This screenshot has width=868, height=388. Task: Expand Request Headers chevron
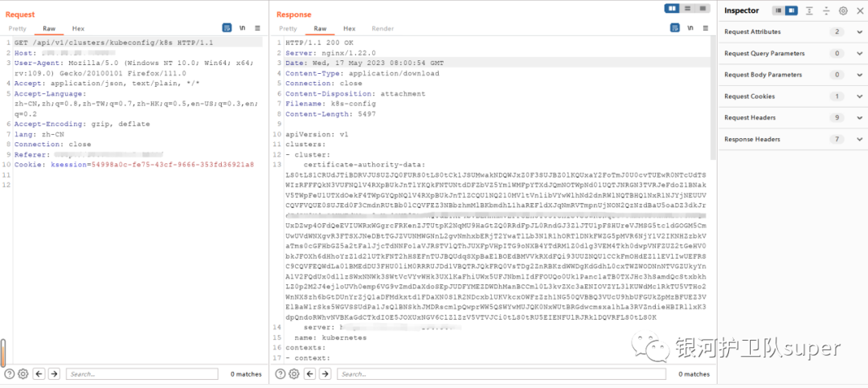(x=859, y=117)
